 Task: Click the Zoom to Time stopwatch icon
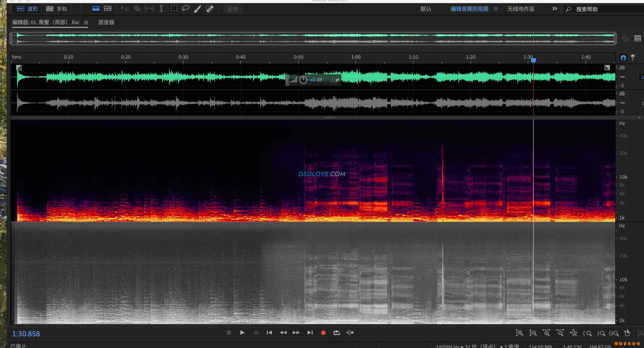pyautogui.click(x=627, y=333)
